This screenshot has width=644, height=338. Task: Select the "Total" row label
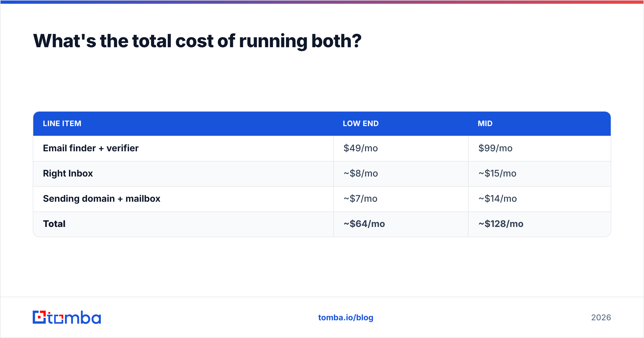coord(54,224)
